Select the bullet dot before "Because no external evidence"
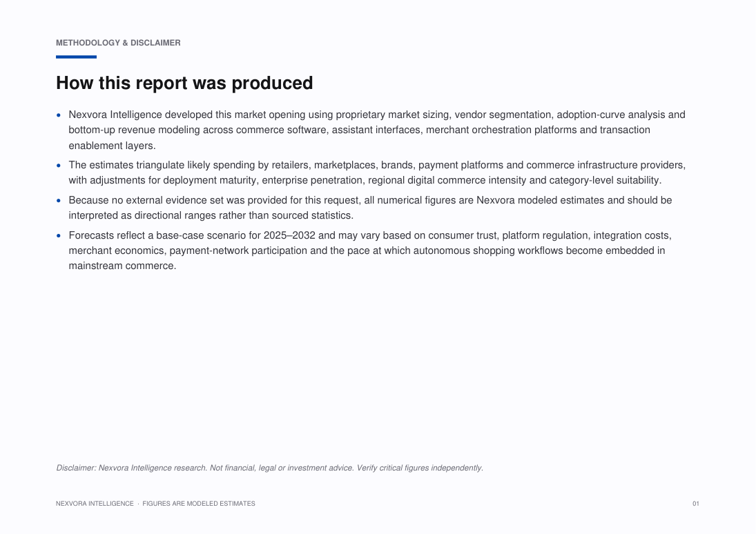The image size is (756, 534). coord(59,201)
